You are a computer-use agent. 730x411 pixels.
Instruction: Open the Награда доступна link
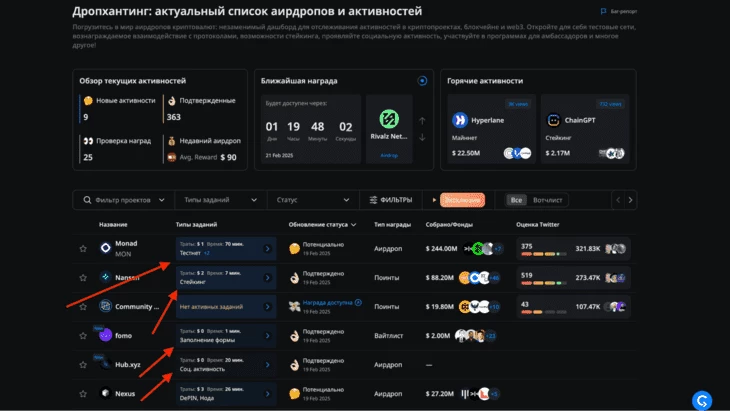pyautogui.click(x=327, y=303)
